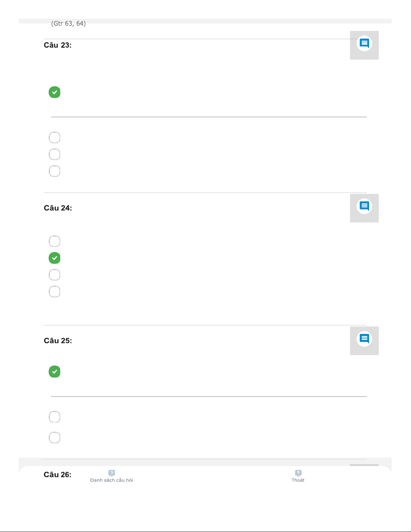Select last answer option in Câu 23

[x=54, y=171]
